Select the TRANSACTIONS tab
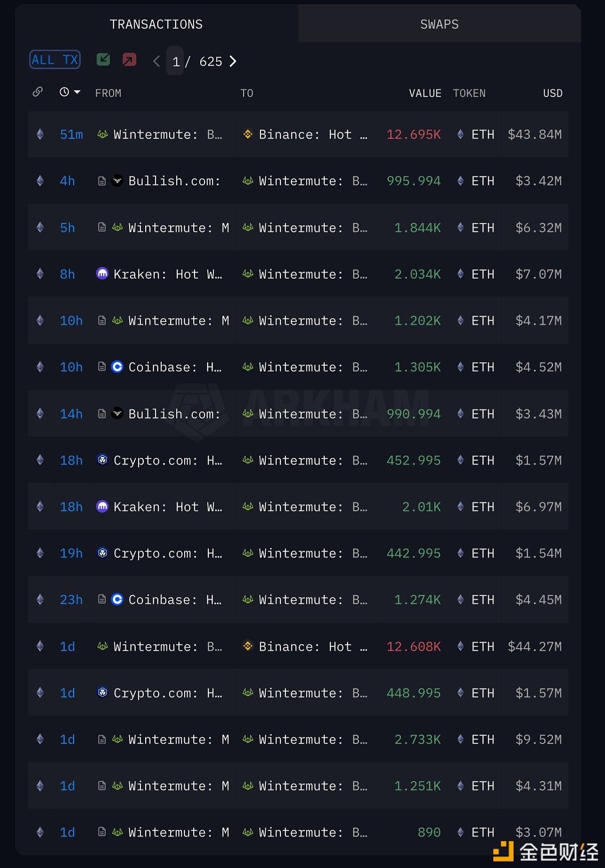 (x=156, y=24)
